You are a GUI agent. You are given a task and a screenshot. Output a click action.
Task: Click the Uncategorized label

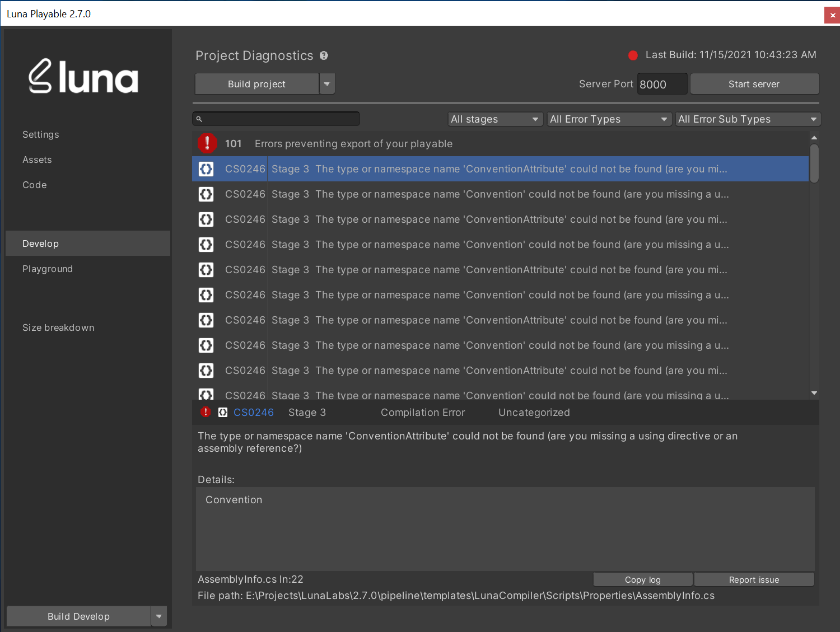[x=534, y=413]
